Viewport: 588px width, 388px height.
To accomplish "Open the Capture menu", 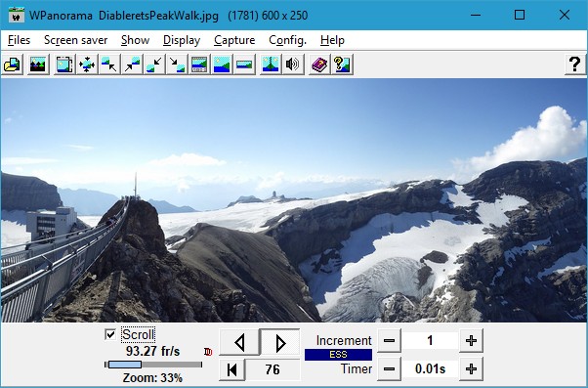I will click(x=234, y=40).
